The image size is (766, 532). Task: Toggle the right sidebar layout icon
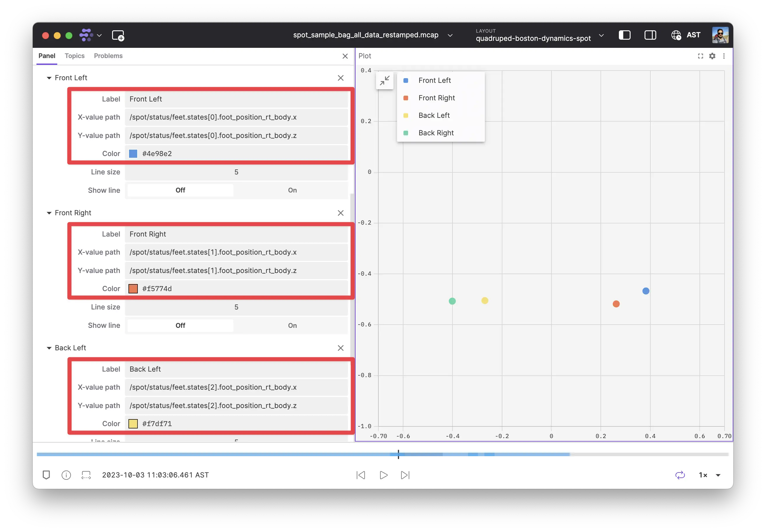tap(650, 35)
